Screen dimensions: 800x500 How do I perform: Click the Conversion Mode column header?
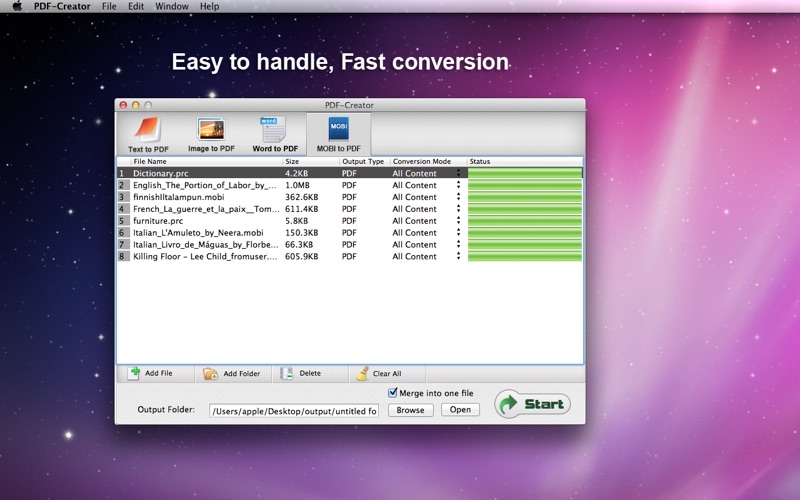coord(428,161)
